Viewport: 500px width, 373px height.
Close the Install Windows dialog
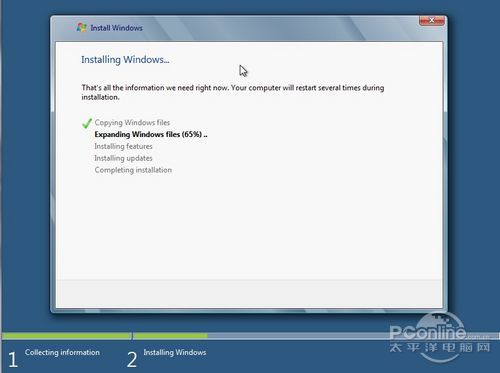point(432,21)
